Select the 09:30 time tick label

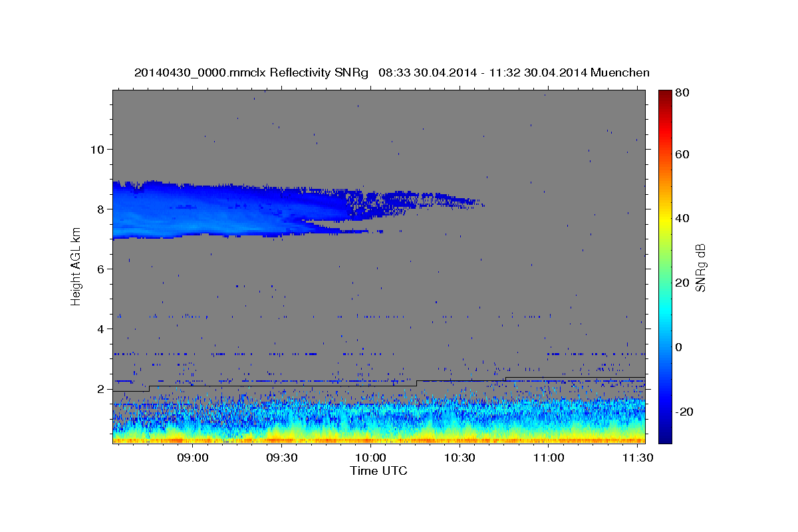282,458
